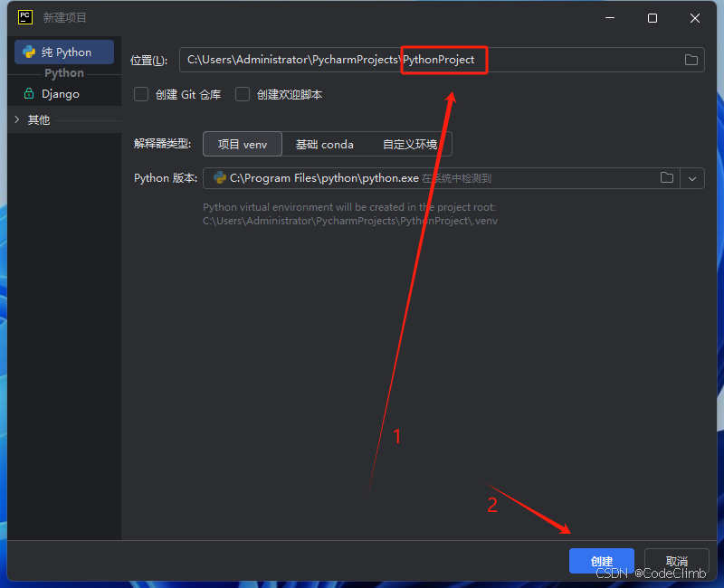Expand the 其他 section in the sidebar
This screenshot has height=588, width=724.
(17, 119)
